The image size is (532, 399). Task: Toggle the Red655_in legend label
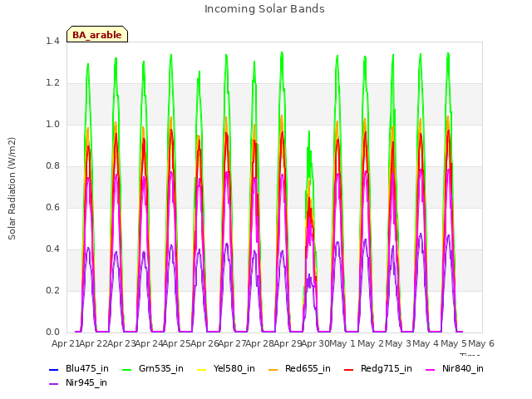(x=308, y=369)
